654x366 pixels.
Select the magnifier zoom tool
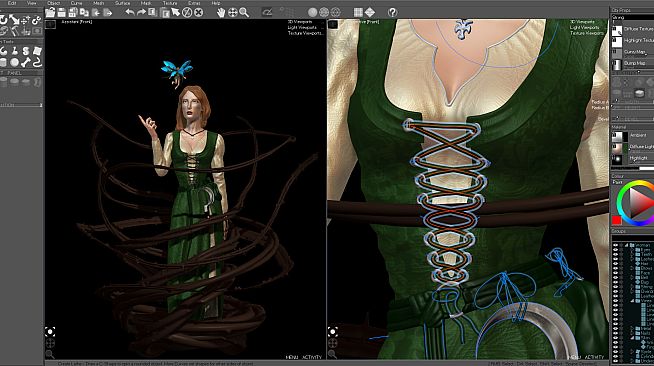point(244,13)
